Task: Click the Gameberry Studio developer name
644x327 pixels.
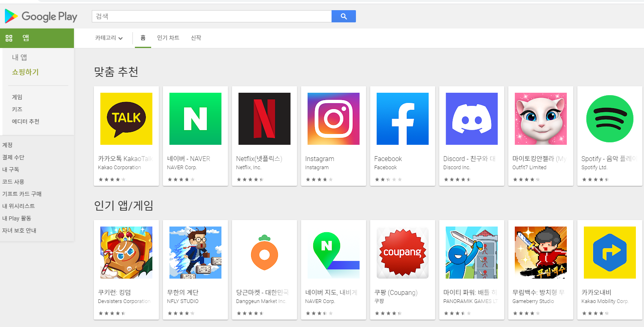Action: click(x=533, y=301)
